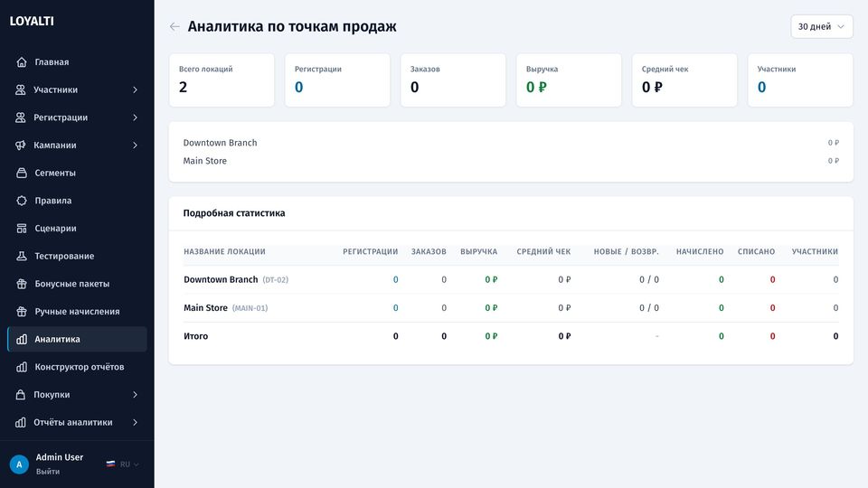Image resolution: width=868 pixels, height=488 pixels.
Task: Go to Главная in the sidebar
Action: coord(77,62)
